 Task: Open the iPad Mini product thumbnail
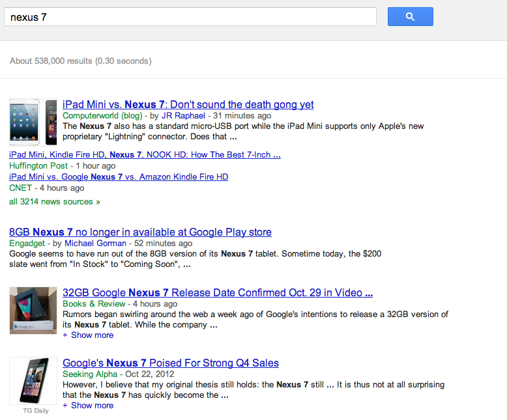point(33,122)
